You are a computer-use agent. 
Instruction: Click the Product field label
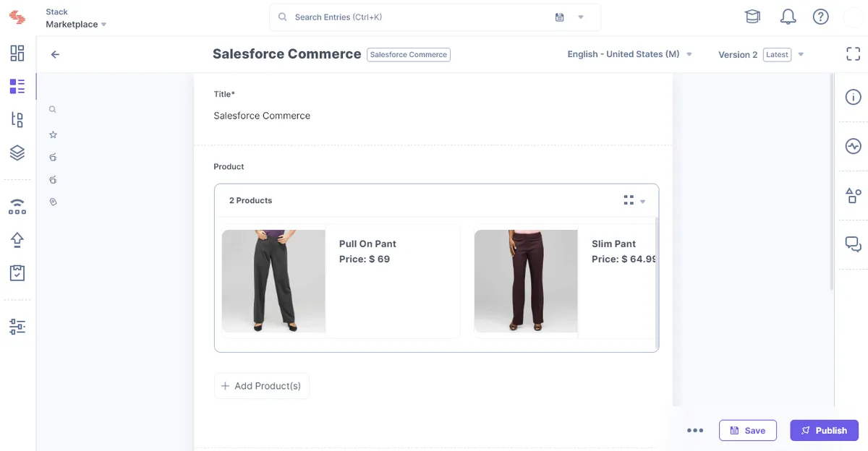[x=229, y=166]
